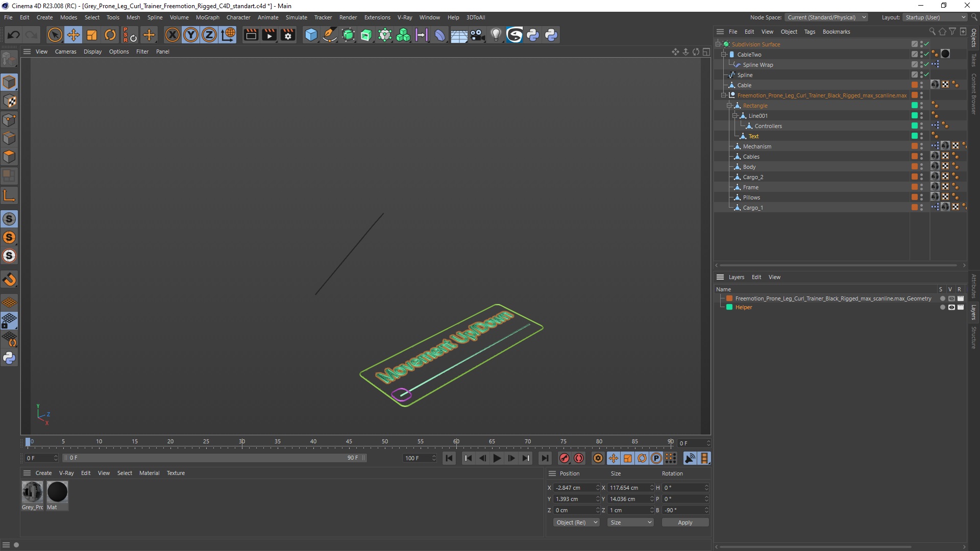Screen dimensions: 980x551
Task: Click frame 30 on timeline ruler
Action: (x=242, y=442)
